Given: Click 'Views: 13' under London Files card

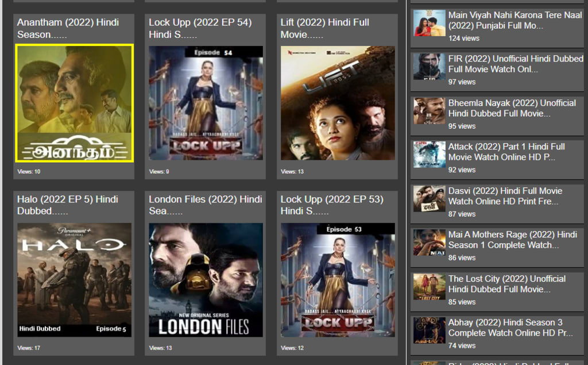Looking at the screenshot, I should 161,348.
